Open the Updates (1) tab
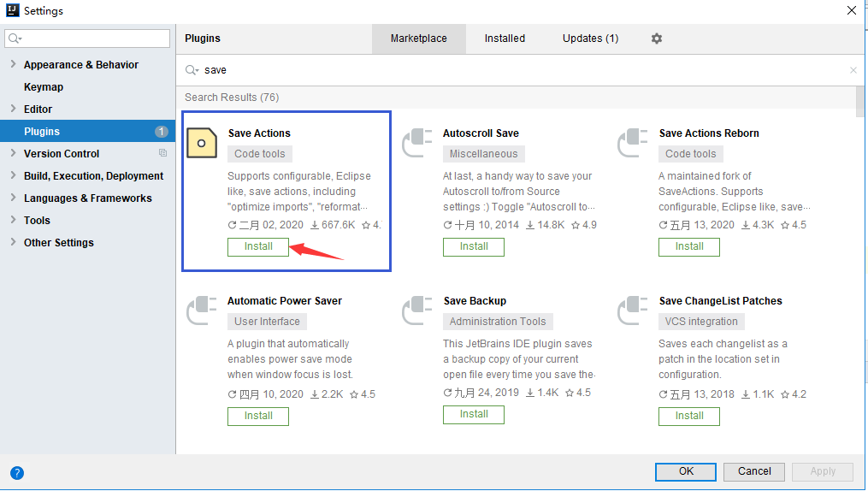This screenshot has width=868, height=491. point(591,38)
